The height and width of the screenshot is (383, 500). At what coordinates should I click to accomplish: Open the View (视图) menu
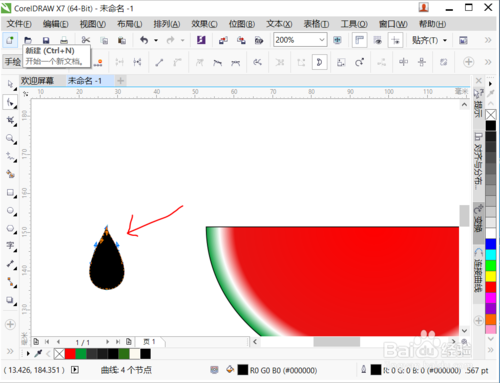coord(93,24)
